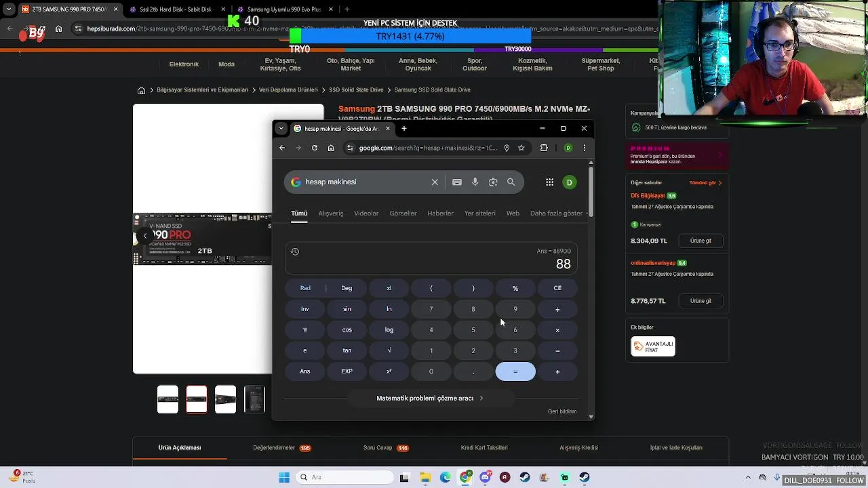Open Google Lens image search icon

tap(493, 182)
